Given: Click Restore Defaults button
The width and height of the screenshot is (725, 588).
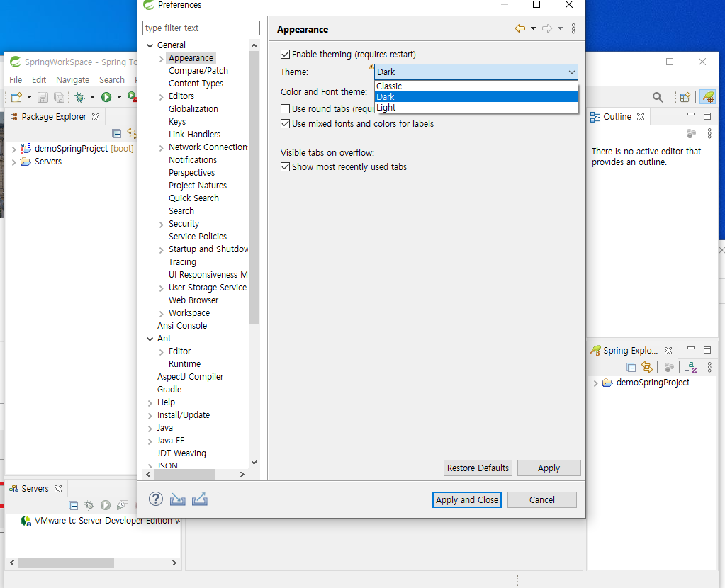Looking at the screenshot, I should pyautogui.click(x=478, y=468).
